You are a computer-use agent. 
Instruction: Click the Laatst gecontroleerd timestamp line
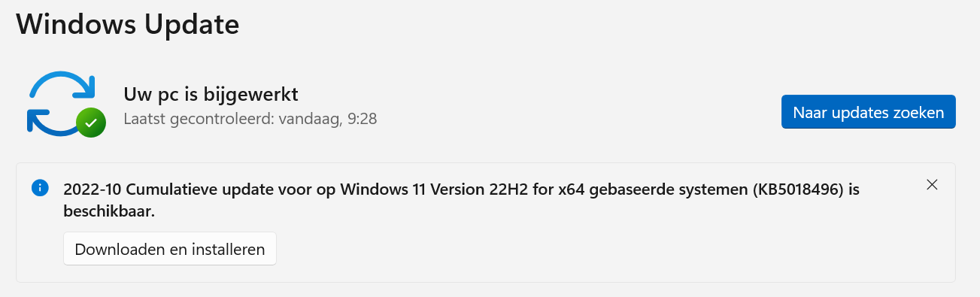(x=250, y=119)
